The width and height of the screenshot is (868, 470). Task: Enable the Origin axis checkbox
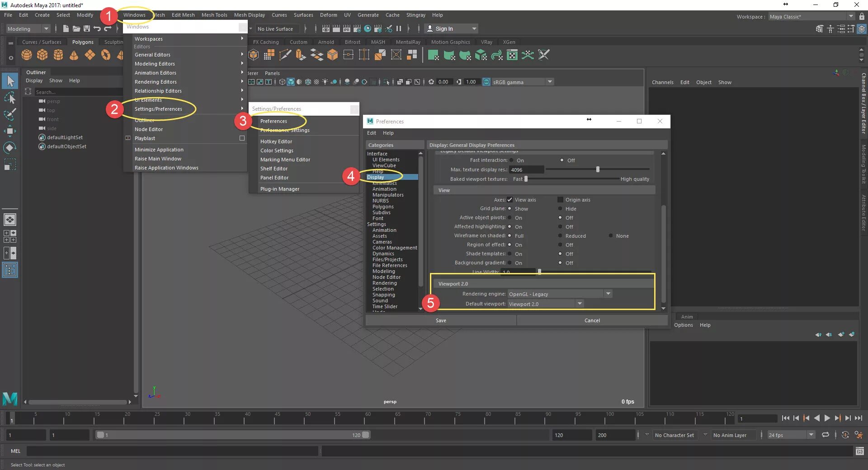561,200
